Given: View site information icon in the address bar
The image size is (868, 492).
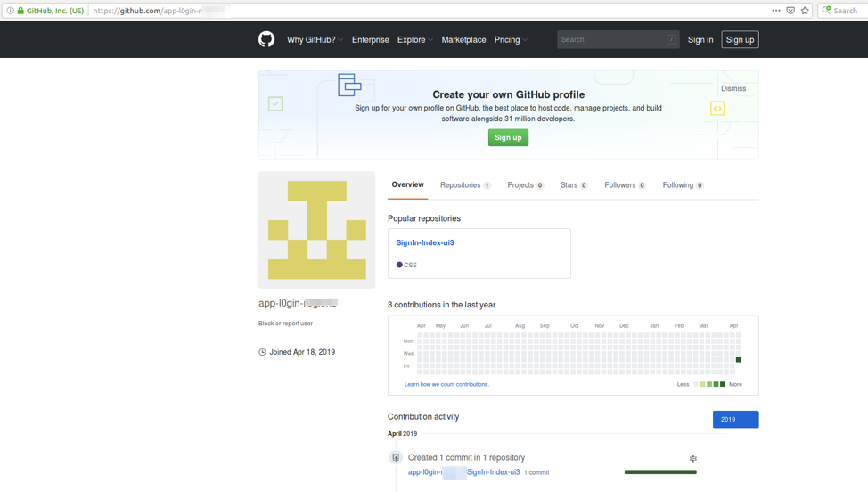Looking at the screenshot, I should point(10,11).
